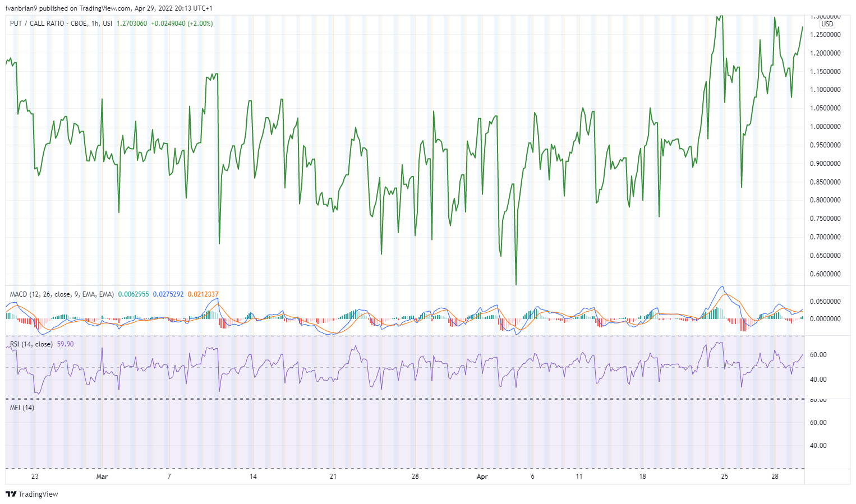Viewport: 856px width, 504px height.
Task: Click date 21 on the time axis
Action: point(333,477)
